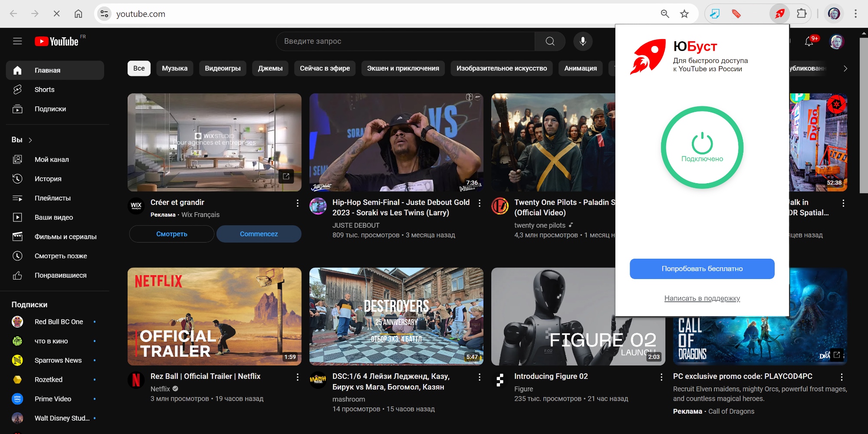Open the Netflix channel name link
This screenshot has height=434, width=868.
click(160, 389)
